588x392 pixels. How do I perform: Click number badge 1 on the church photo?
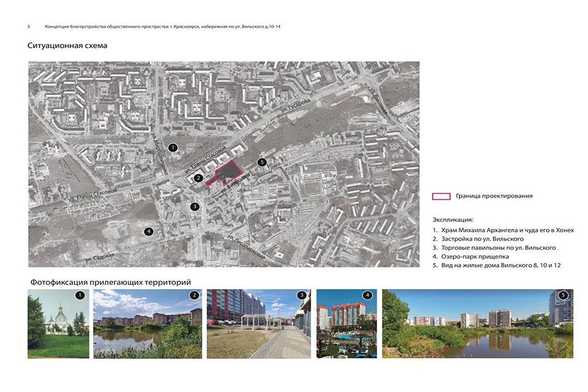point(81,295)
